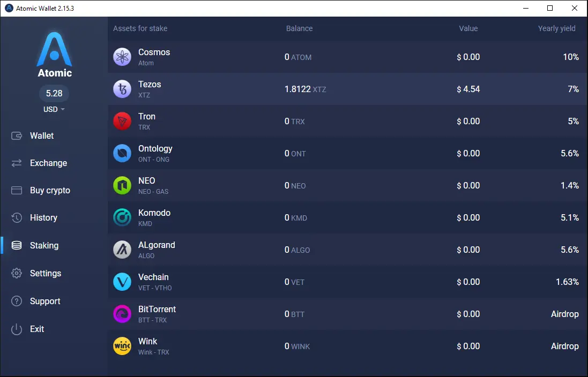Click the BitTorrent coin icon
Viewport: 588px width, 377px height.
[x=122, y=314]
